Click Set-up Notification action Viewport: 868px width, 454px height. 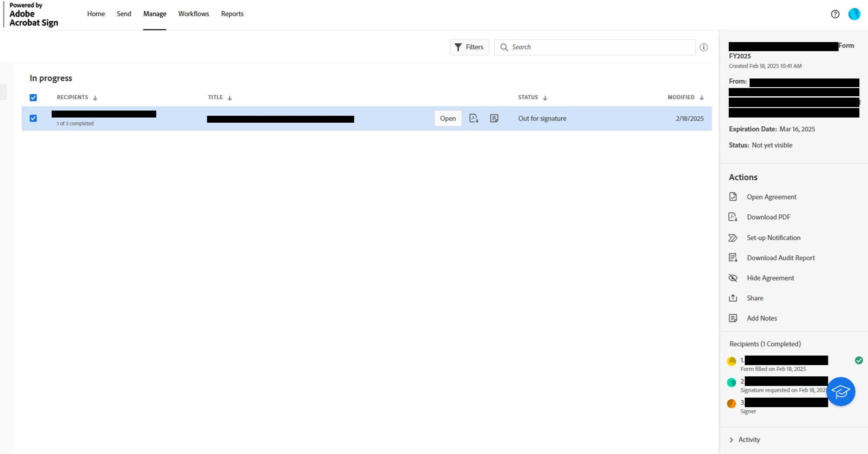tap(773, 238)
